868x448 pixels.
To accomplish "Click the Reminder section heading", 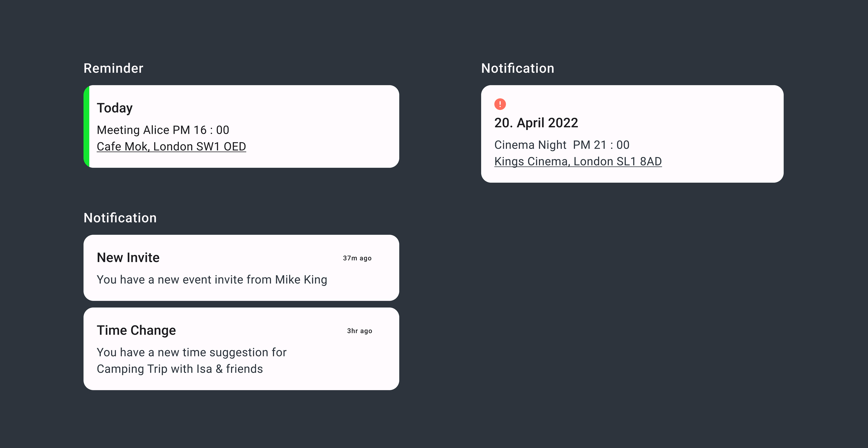I will [x=113, y=68].
